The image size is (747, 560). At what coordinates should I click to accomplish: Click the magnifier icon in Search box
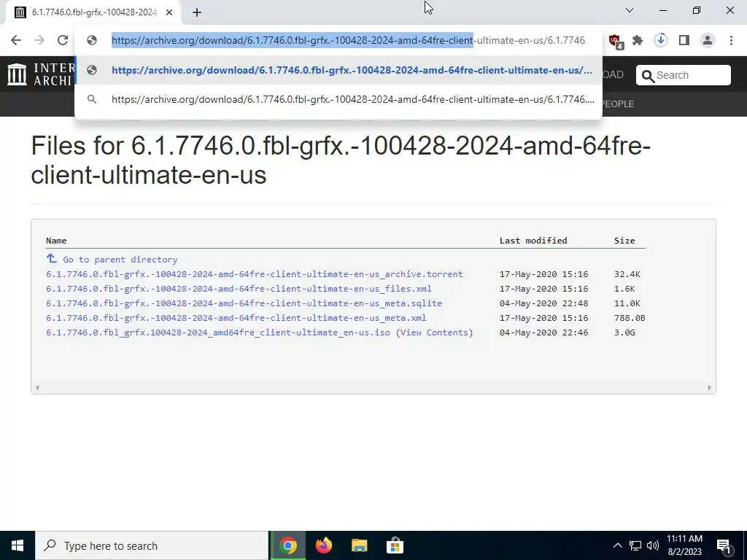click(x=648, y=76)
